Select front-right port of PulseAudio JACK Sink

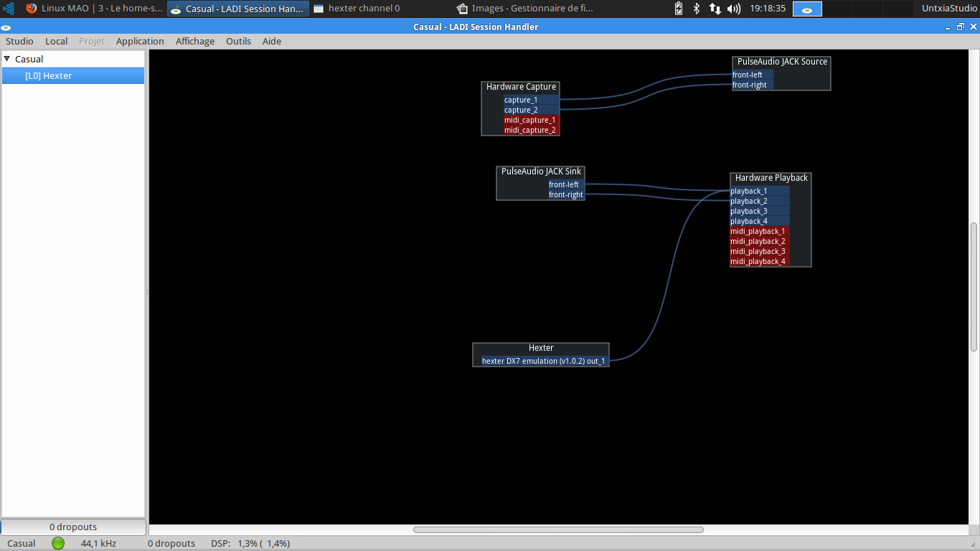[566, 194]
